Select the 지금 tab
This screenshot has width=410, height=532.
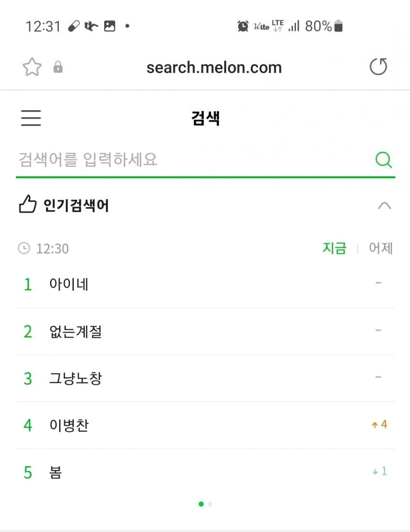[334, 248]
